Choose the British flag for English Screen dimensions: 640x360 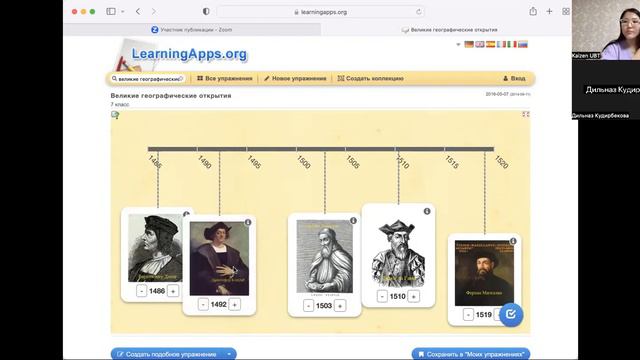pyautogui.click(x=480, y=44)
